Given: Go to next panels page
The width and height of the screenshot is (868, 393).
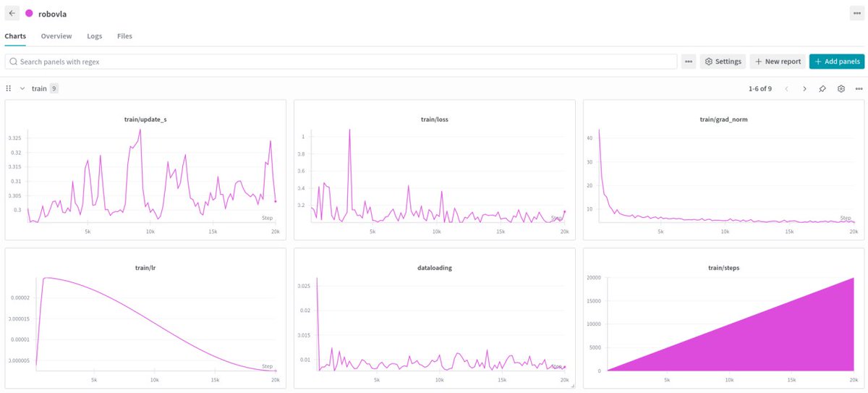Looking at the screenshot, I should (804, 88).
